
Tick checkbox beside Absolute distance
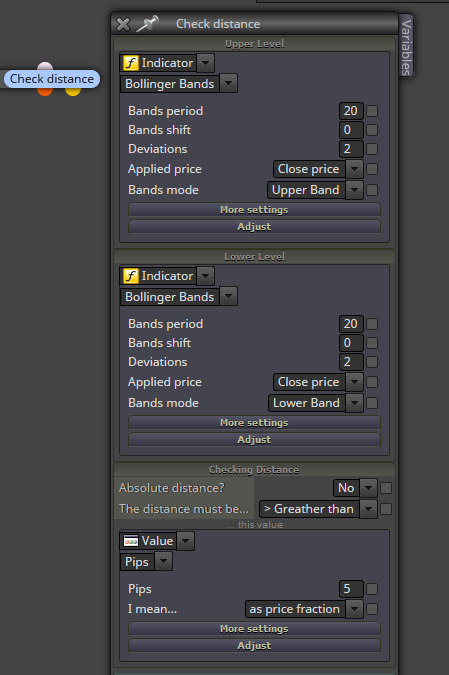pos(386,488)
